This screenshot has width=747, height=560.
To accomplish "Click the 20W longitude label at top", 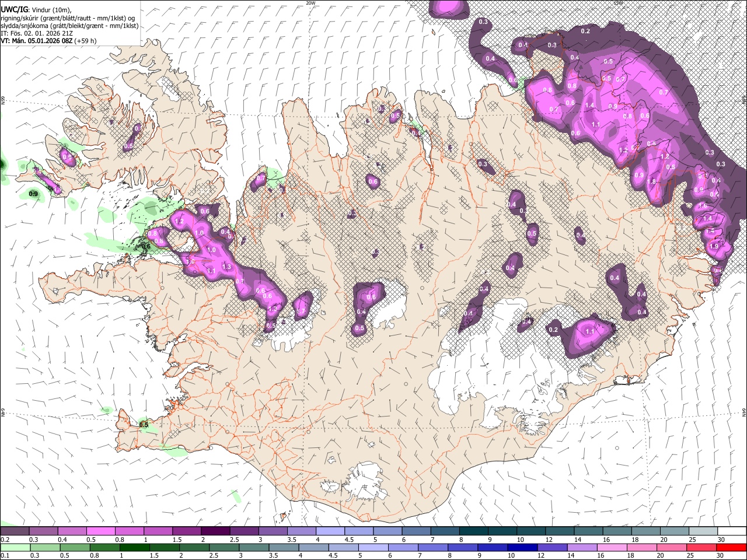I will [310, 3].
